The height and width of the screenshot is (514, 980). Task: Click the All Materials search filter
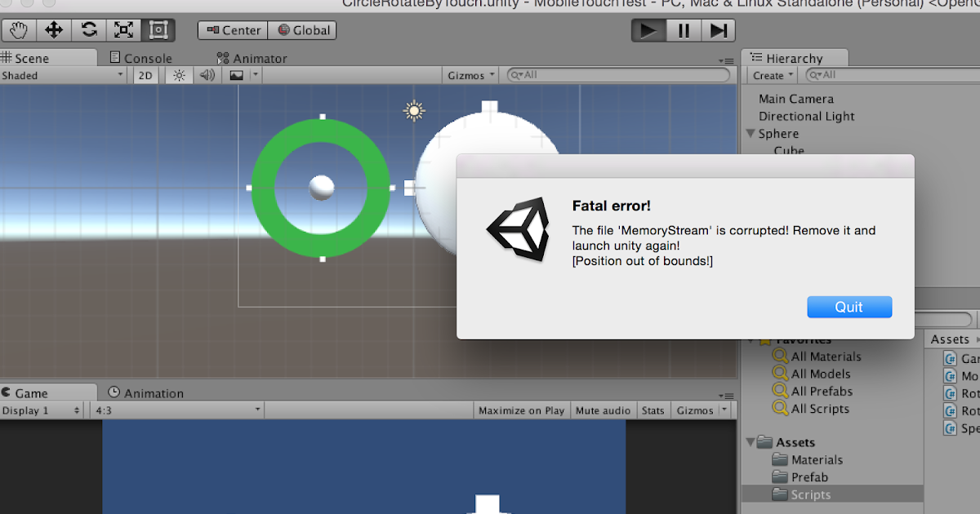click(x=825, y=357)
